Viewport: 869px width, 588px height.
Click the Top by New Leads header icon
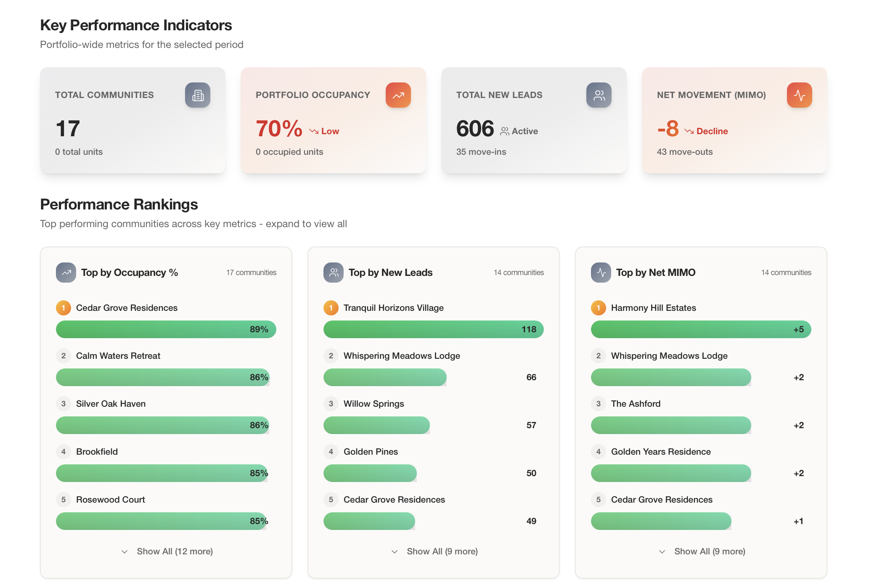click(x=334, y=273)
